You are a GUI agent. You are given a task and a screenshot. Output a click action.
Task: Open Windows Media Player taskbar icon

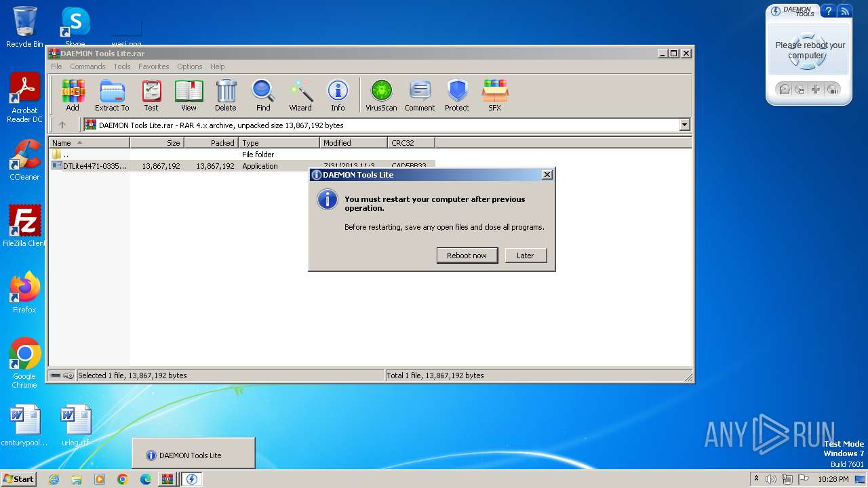pos(100,479)
